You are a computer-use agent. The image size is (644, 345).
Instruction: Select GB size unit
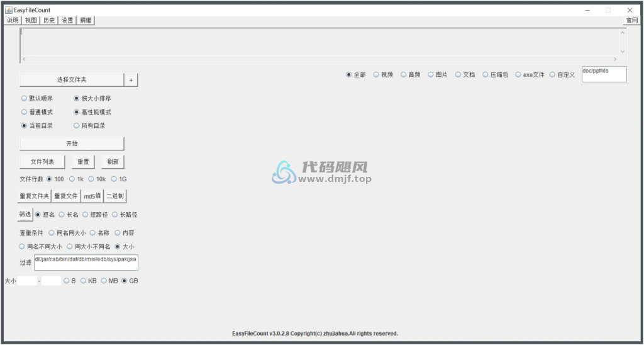tap(130, 281)
